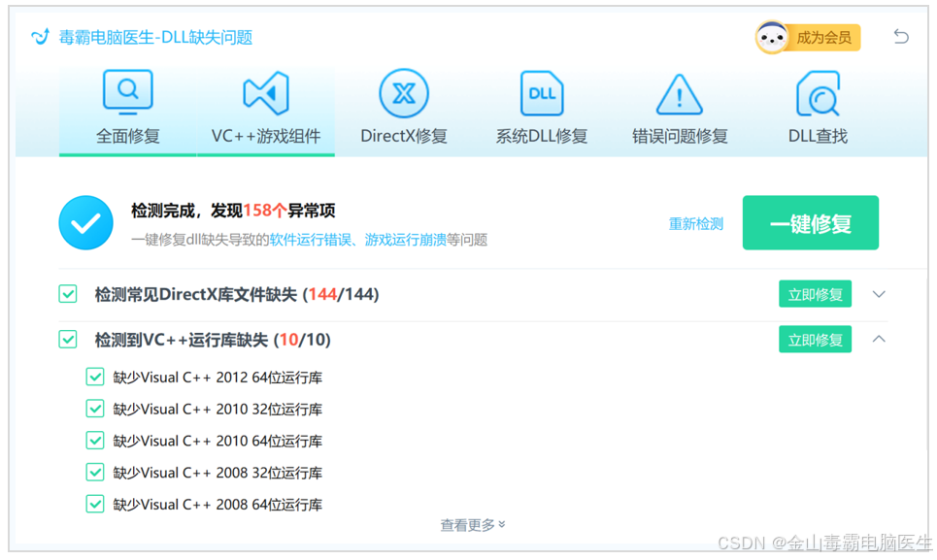Click the 游戏运行崩溃 link text

tap(406, 240)
